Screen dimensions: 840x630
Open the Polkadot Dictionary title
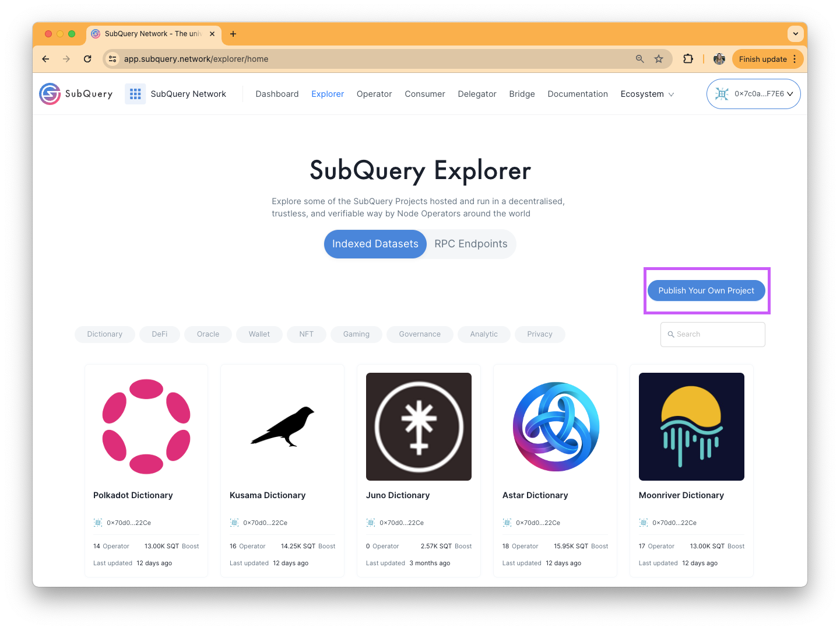tap(133, 495)
